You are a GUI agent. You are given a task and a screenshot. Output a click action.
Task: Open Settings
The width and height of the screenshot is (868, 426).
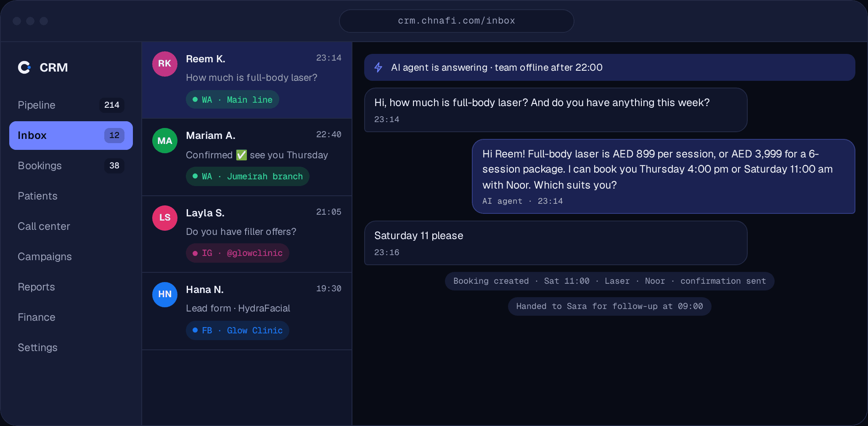click(71, 348)
